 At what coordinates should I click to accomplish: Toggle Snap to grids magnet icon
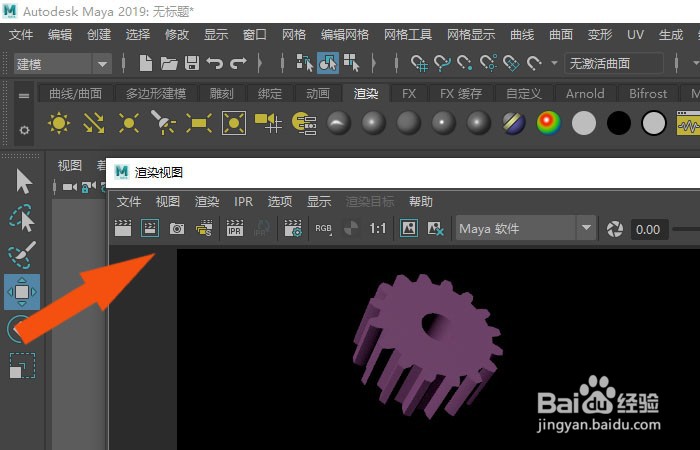tap(420, 63)
